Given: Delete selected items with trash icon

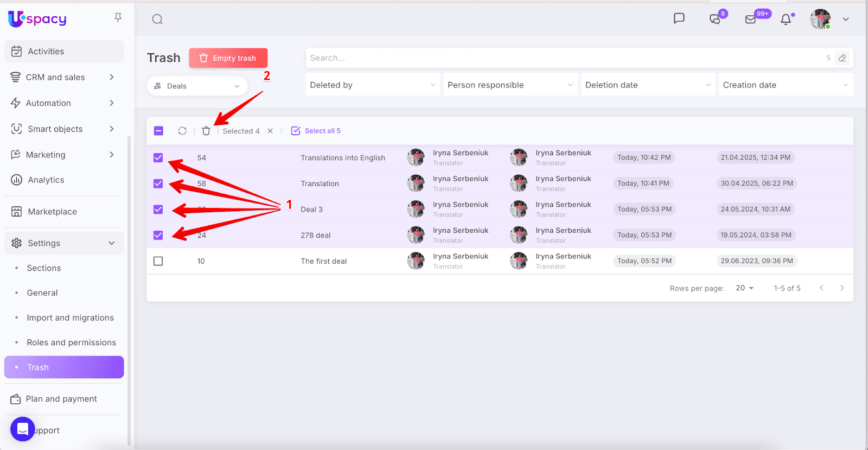Looking at the screenshot, I should tap(206, 131).
